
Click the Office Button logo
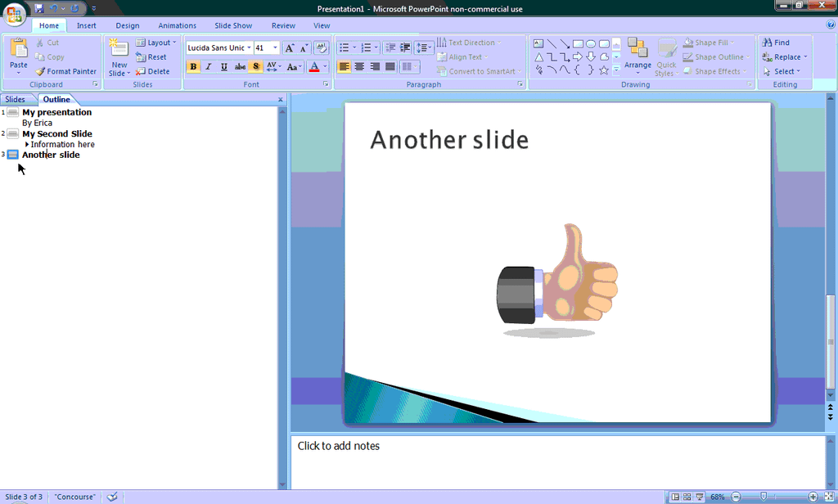pos(14,14)
